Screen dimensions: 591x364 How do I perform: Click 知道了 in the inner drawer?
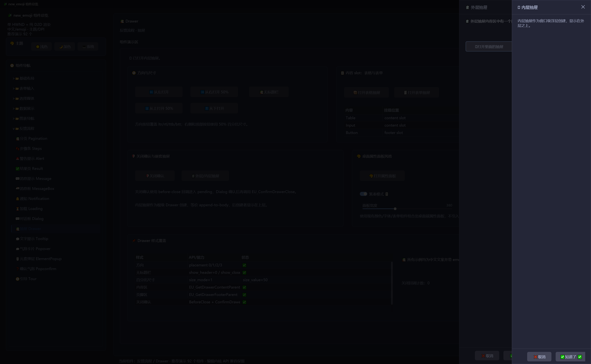[570, 357]
